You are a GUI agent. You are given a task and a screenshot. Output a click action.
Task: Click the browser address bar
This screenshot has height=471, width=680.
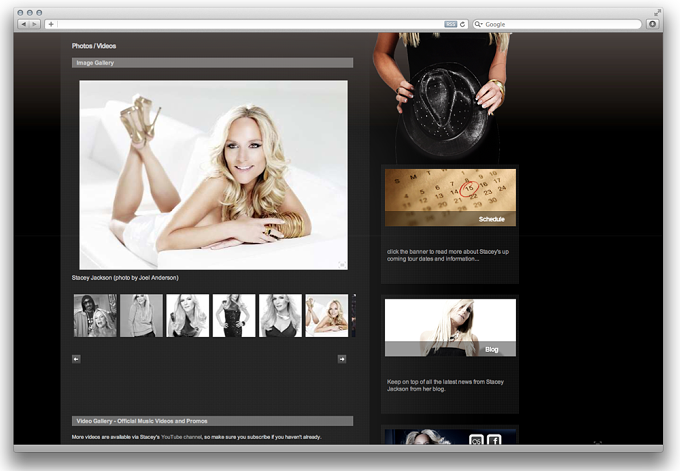click(249, 24)
